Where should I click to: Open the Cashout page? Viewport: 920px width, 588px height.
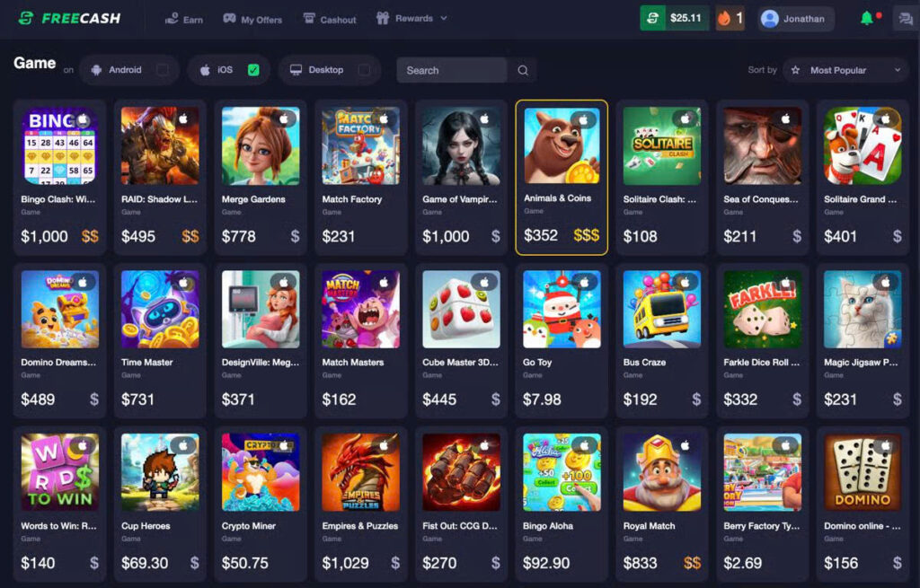[329, 20]
